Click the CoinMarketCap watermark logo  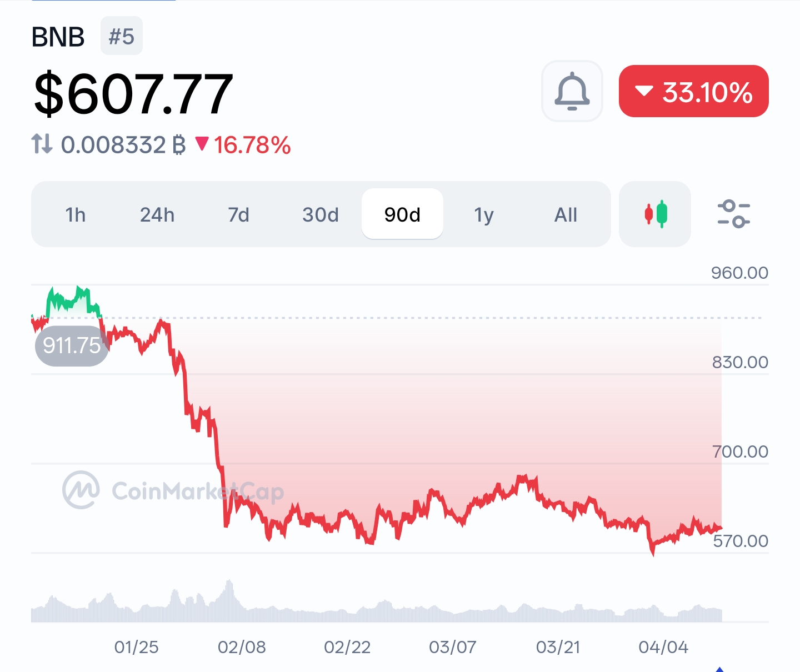click(81, 490)
